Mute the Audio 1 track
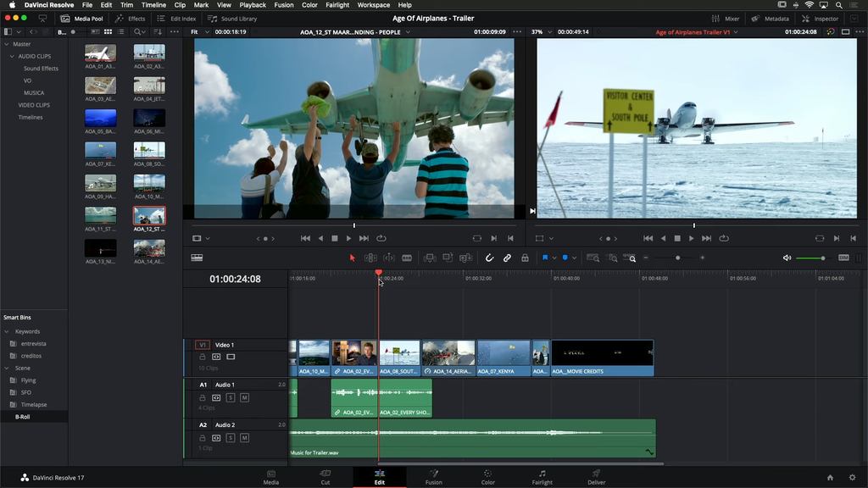The width and height of the screenshot is (868, 488). 245,398
